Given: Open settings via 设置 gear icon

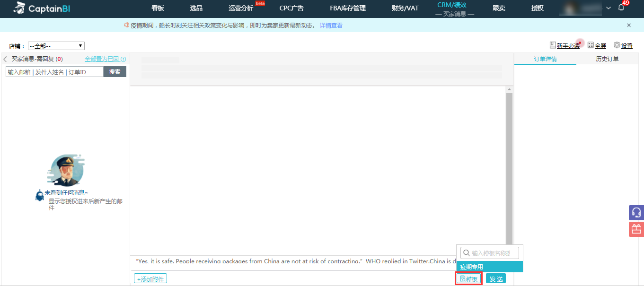Looking at the screenshot, I should (617, 45).
